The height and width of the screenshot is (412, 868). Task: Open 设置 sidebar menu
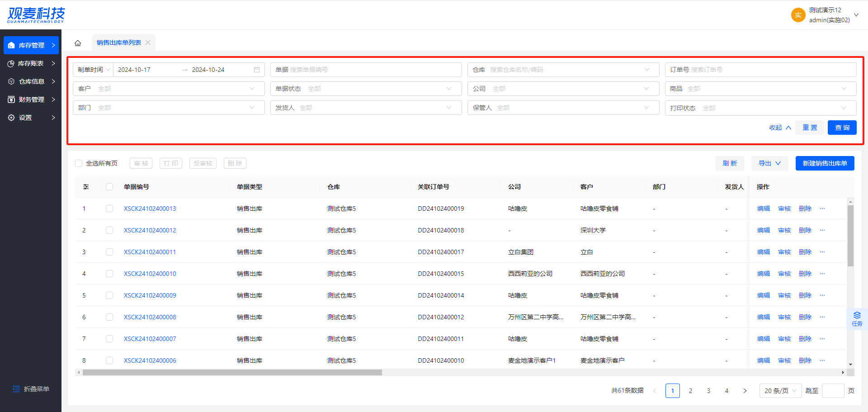[x=31, y=118]
